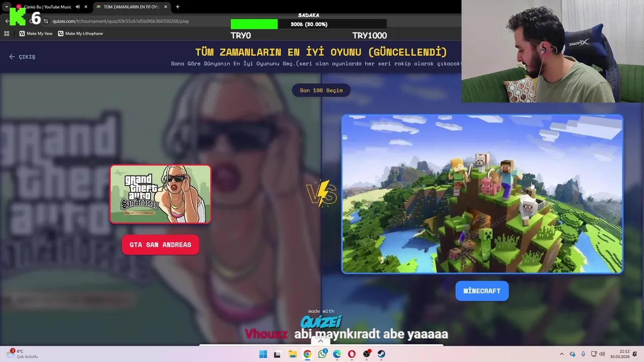Choose the GTA SAN ANDREAS button
Image resolution: width=644 pixels, height=362 pixels.
pyautogui.click(x=160, y=245)
